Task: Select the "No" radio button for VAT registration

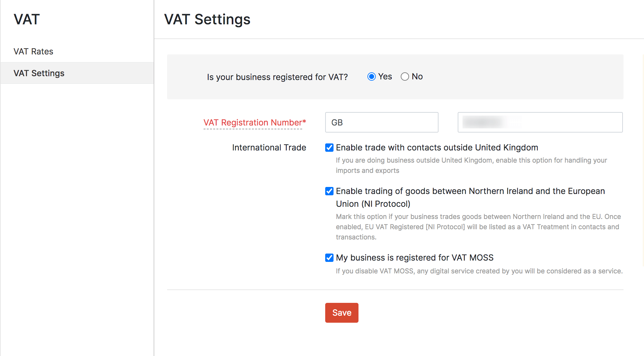Action: click(x=405, y=77)
